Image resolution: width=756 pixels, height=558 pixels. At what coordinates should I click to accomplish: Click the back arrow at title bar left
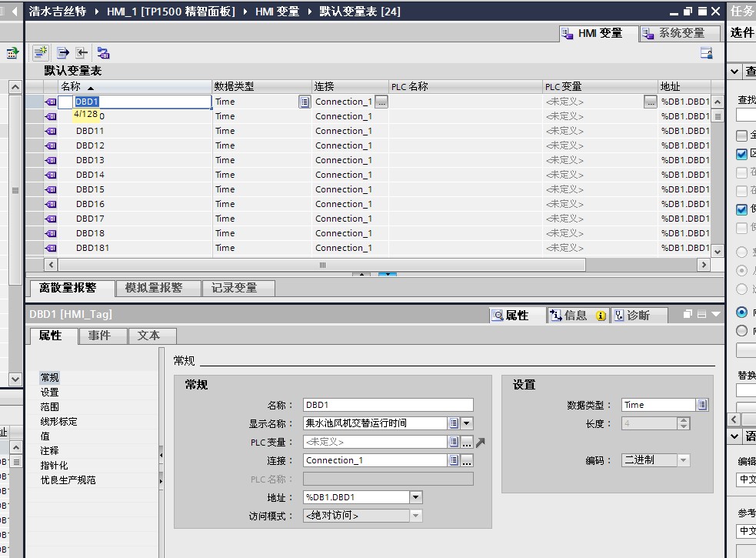point(15,11)
